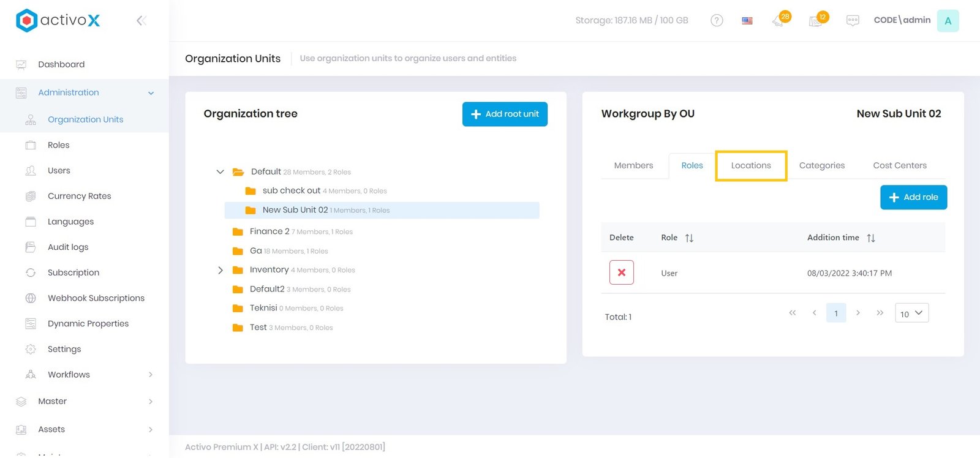Sort the table by Role column

pyautogui.click(x=689, y=238)
